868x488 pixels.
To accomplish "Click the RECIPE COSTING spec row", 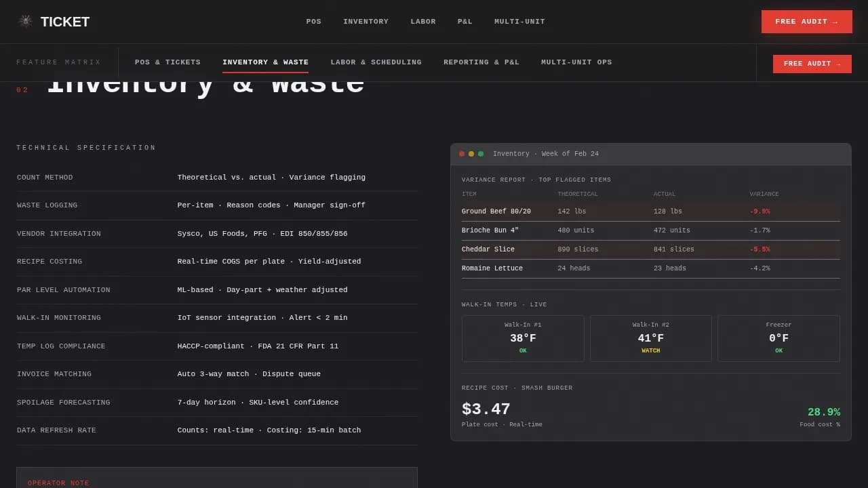I will 217,262.
